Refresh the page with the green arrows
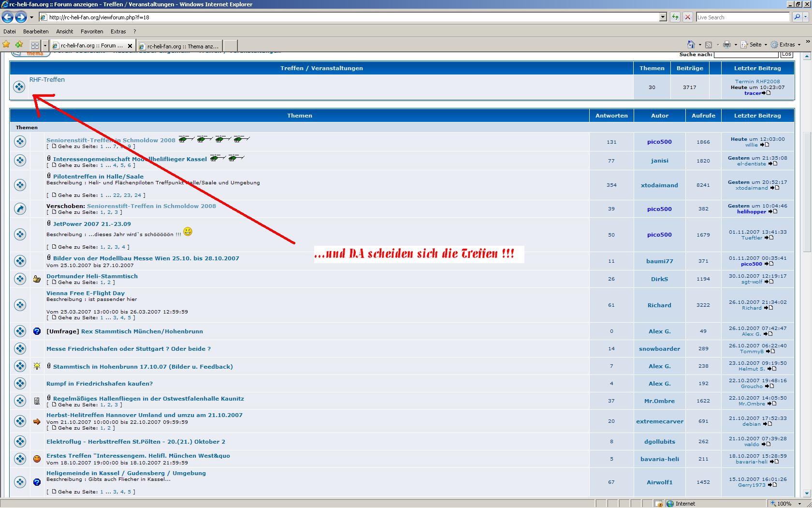The image size is (812, 508). pyautogui.click(x=675, y=17)
